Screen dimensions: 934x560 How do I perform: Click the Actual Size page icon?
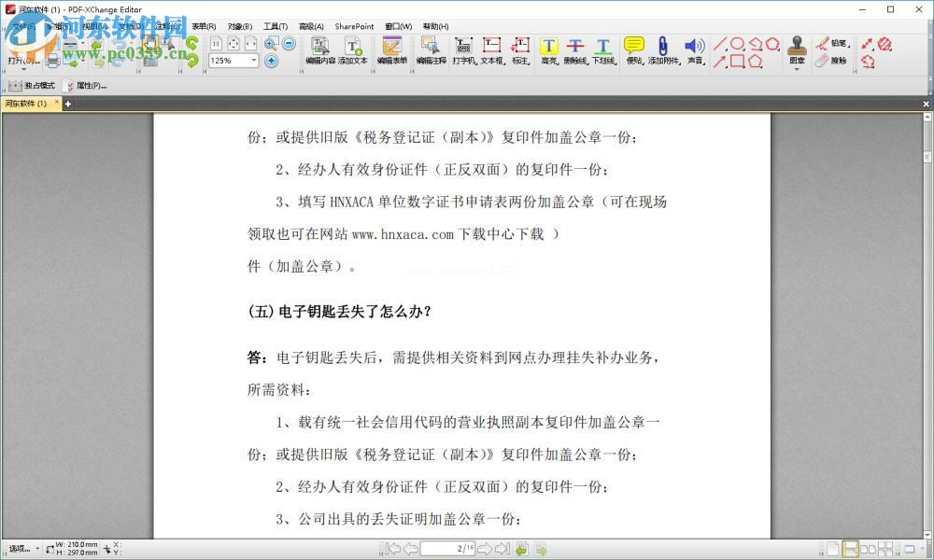pyautogui.click(x=217, y=44)
